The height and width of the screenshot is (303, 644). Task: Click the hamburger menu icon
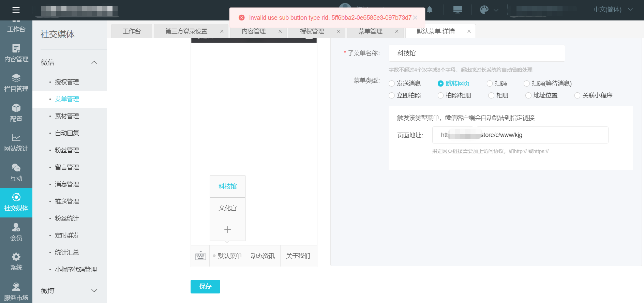(x=16, y=10)
